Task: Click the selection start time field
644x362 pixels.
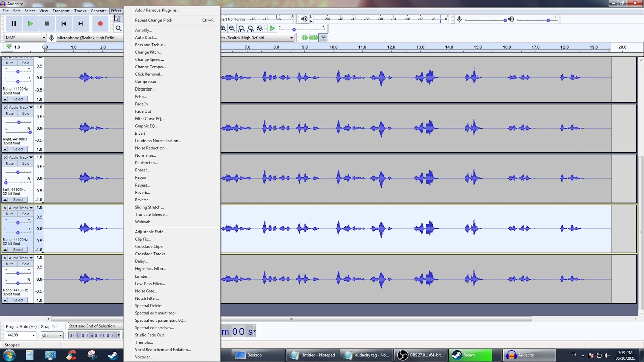Action: (94, 335)
